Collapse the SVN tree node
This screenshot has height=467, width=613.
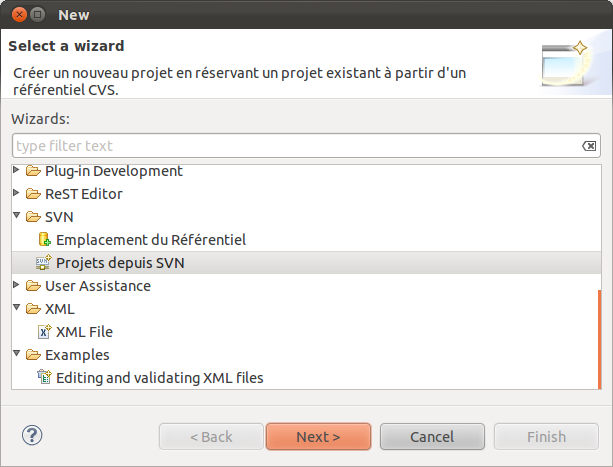[x=16, y=215]
